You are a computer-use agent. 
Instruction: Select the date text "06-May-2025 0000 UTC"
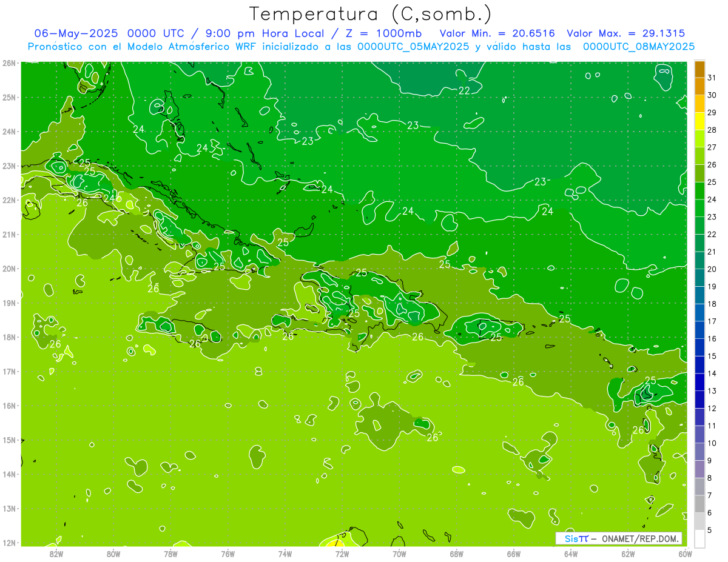(x=109, y=33)
